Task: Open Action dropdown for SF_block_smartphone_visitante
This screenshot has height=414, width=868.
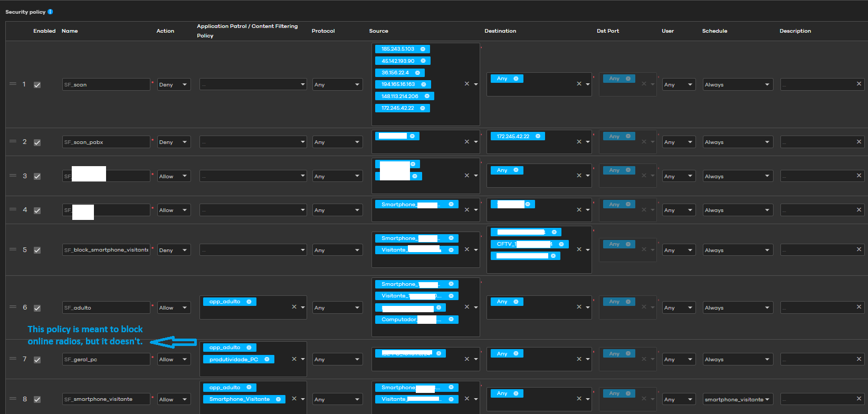Action: click(174, 250)
